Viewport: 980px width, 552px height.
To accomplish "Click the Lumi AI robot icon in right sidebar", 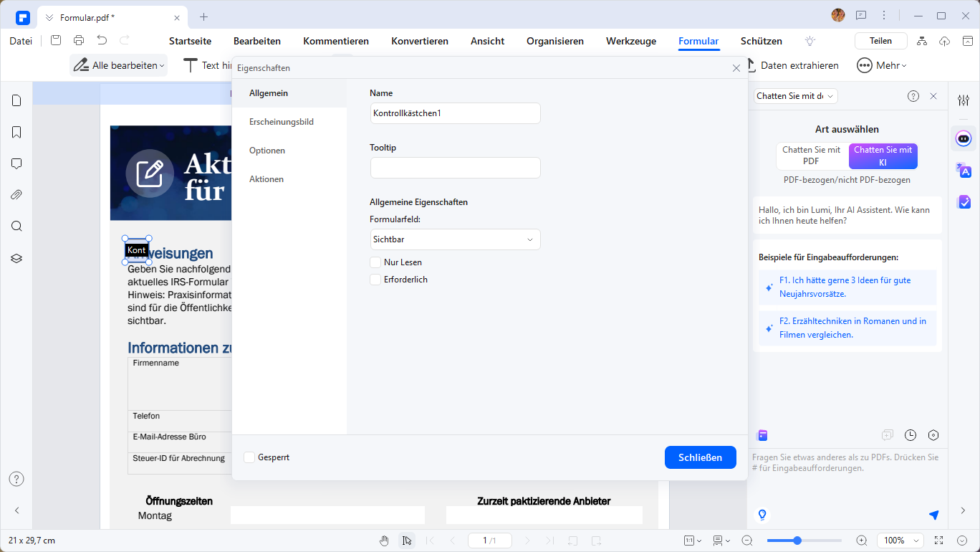I will tap(964, 138).
